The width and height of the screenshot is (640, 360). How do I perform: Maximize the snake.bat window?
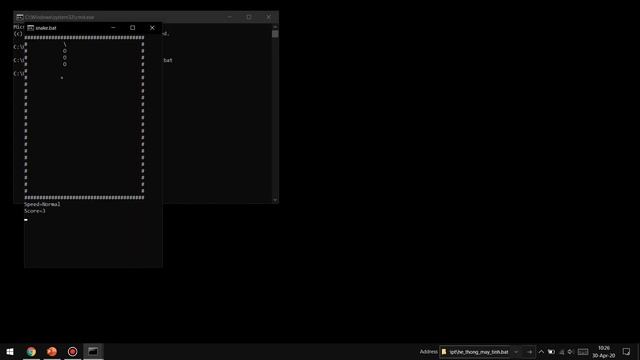pyautogui.click(x=133, y=28)
